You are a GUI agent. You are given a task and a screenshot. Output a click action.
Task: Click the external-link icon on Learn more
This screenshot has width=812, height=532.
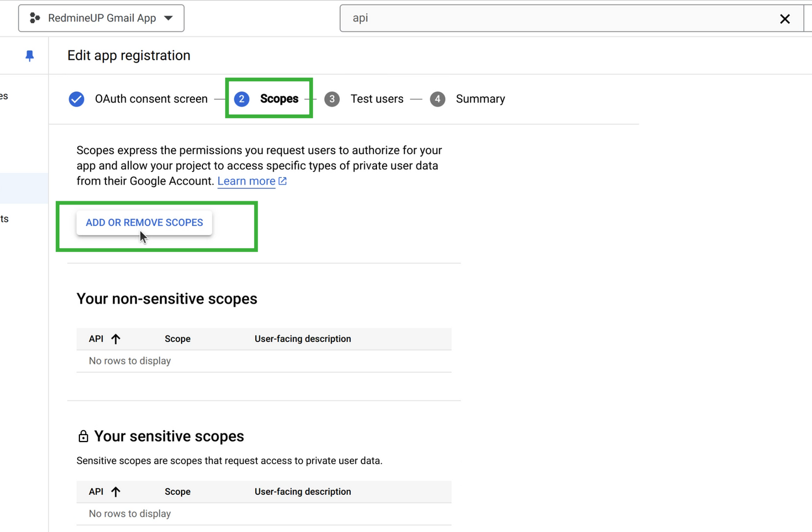click(282, 181)
